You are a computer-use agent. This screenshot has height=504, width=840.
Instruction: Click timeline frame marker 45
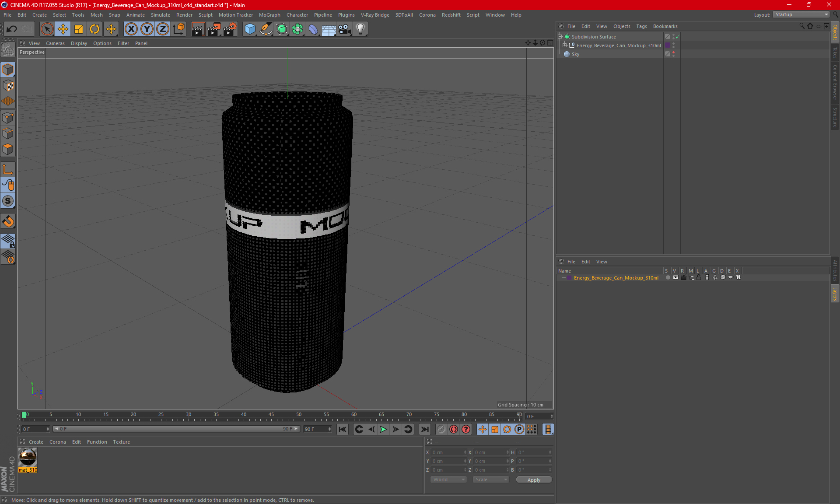point(271,414)
